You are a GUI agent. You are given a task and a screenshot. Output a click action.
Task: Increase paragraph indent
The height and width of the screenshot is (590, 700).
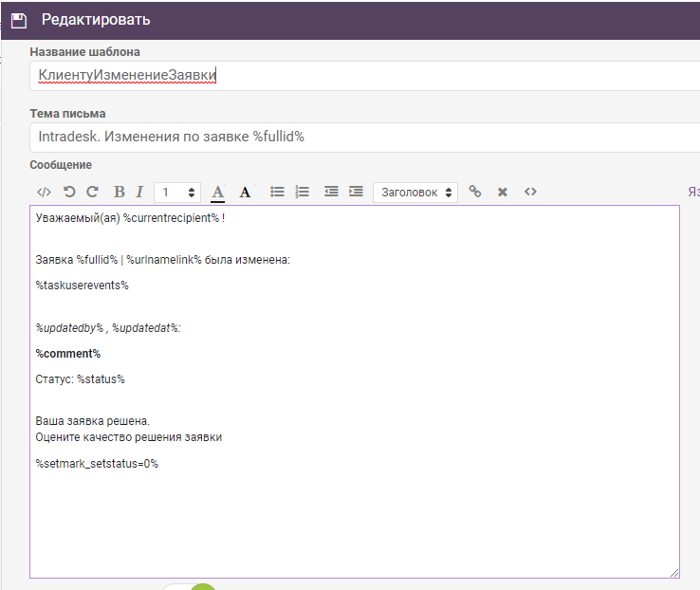tap(356, 192)
